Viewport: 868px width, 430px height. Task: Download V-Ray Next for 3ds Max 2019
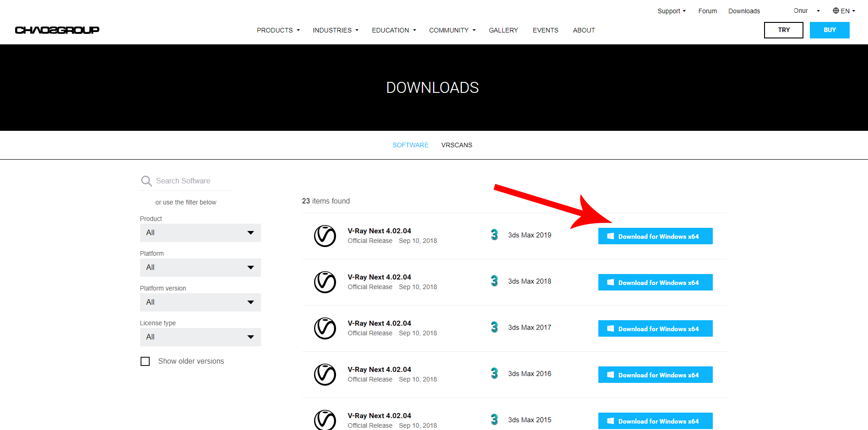pos(656,236)
